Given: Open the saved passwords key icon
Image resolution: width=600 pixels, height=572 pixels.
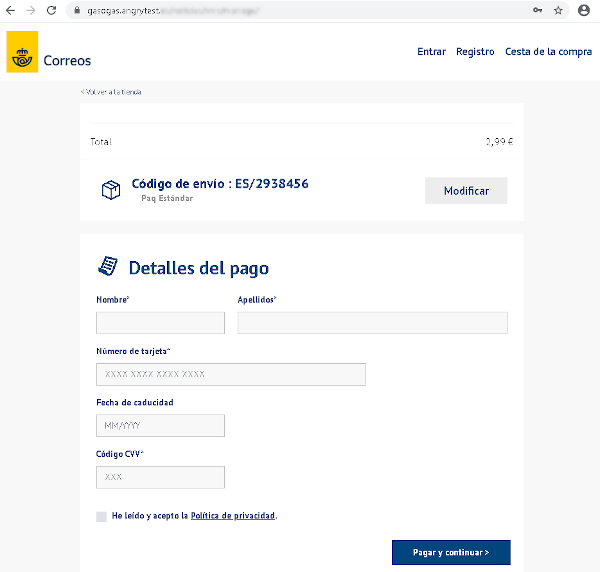Looking at the screenshot, I should click(x=538, y=10).
